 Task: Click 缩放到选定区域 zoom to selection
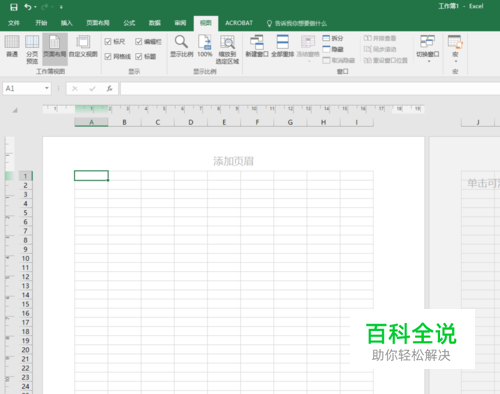227,49
